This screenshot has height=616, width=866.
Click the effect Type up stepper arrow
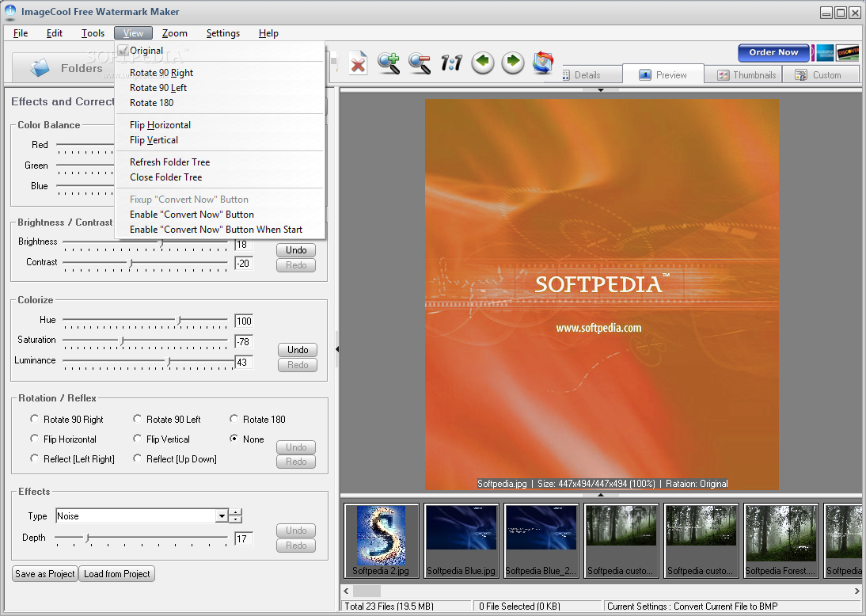pyautogui.click(x=236, y=512)
